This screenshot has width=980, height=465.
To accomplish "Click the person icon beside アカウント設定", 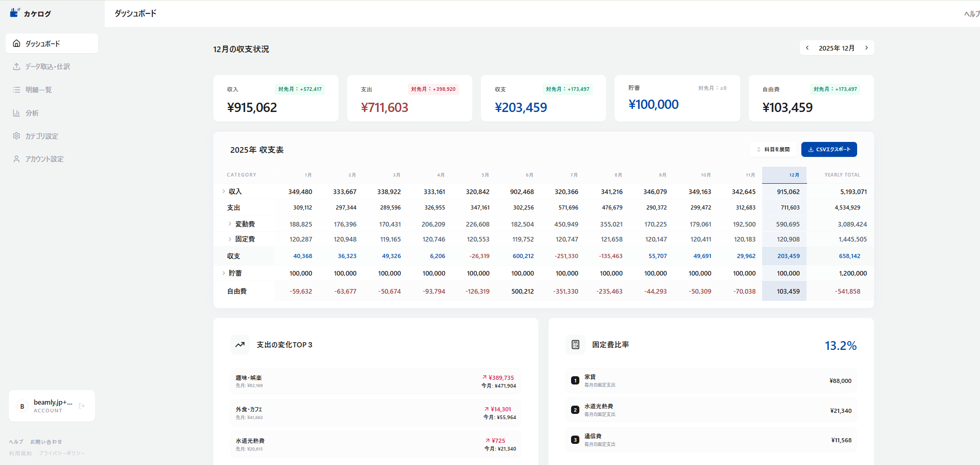I will coord(17,159).
